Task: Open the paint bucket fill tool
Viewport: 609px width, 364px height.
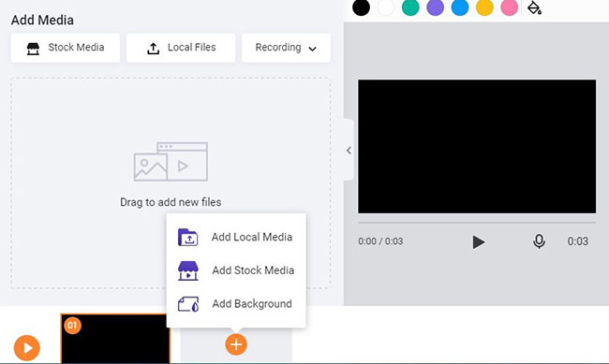Action: coord(534,7)
